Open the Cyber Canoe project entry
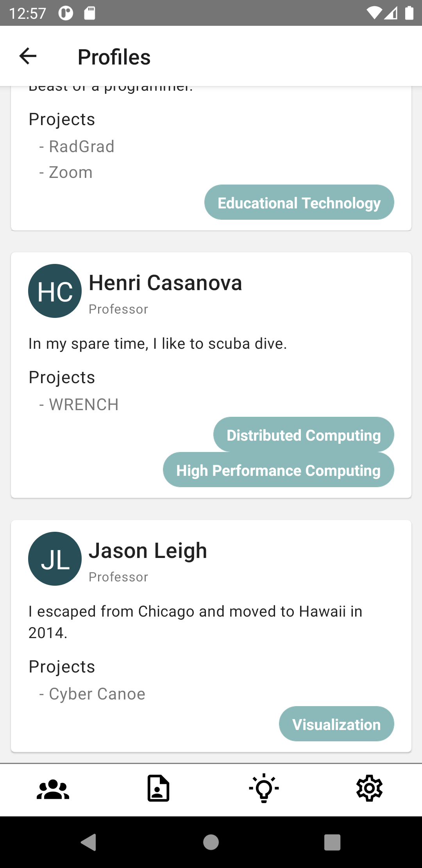The image size is (422, 868). [97, 694]
